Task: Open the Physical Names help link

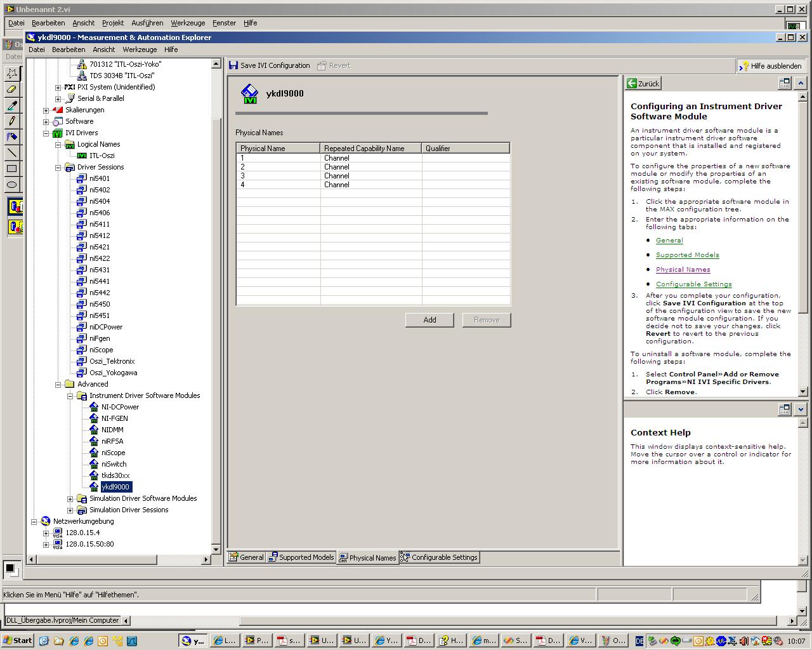Action: [683, 270]
